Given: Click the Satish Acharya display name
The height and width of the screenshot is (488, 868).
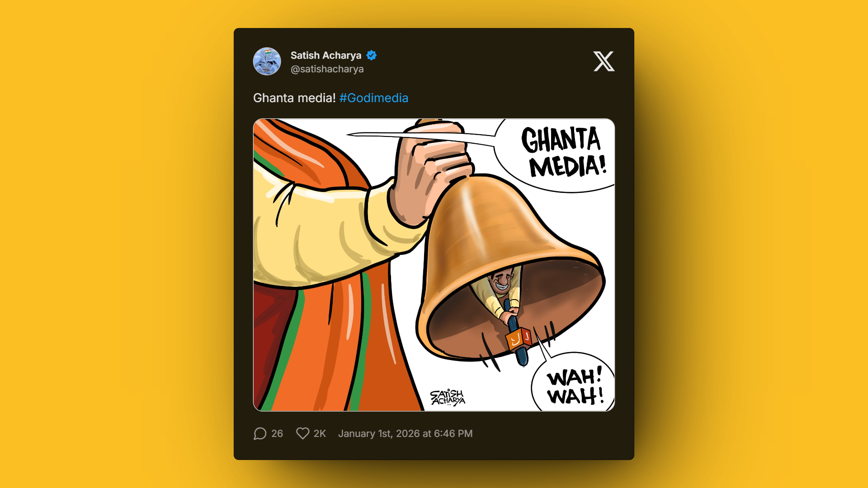Looking at the screenshot, I should click(x=326, y=56).
